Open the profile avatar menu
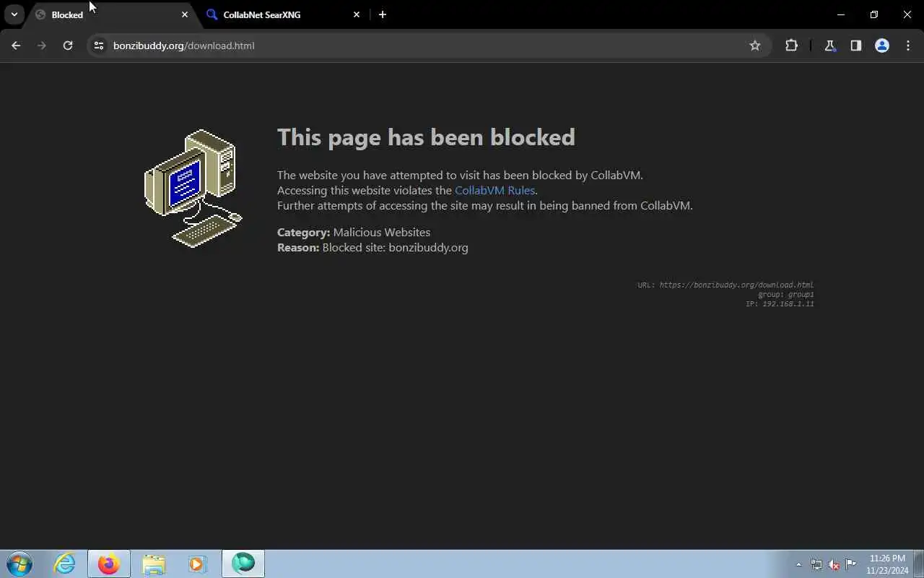The height and width of the screenshot is (578, 924). tap(882, 46)
